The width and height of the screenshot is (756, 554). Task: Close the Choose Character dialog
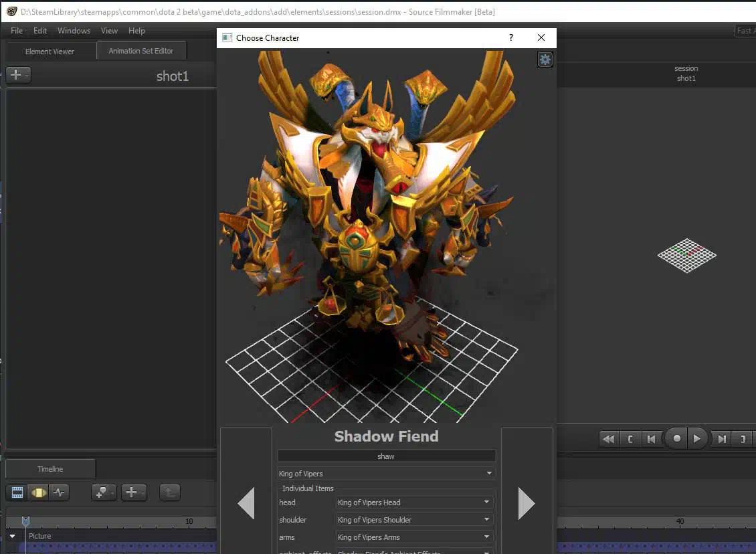point(541,37)
